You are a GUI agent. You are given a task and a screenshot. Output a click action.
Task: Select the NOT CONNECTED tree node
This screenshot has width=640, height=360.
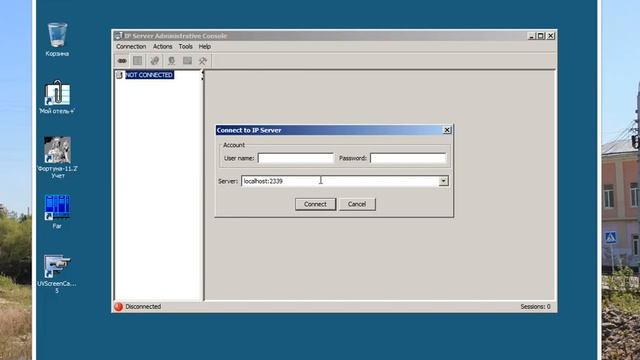pyautogui.click(x=149, y=75)
